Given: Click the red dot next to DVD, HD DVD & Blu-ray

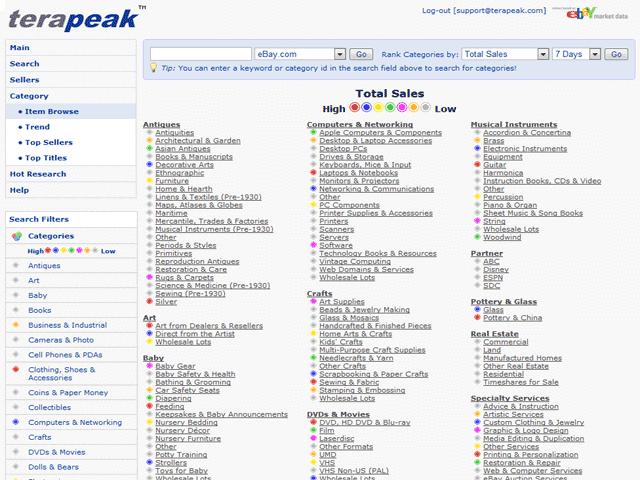Looking at the screenshot, I should point(313,422).
